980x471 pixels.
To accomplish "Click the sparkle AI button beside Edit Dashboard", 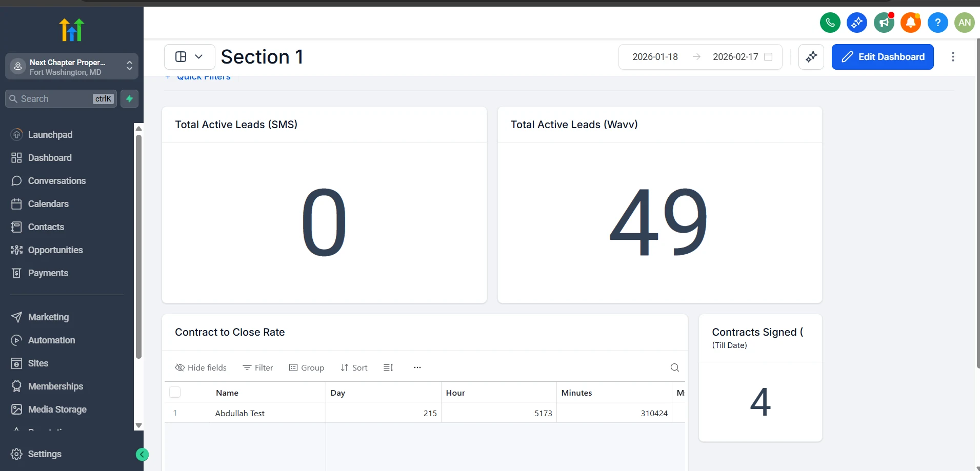I will click(x=811, y=57).
